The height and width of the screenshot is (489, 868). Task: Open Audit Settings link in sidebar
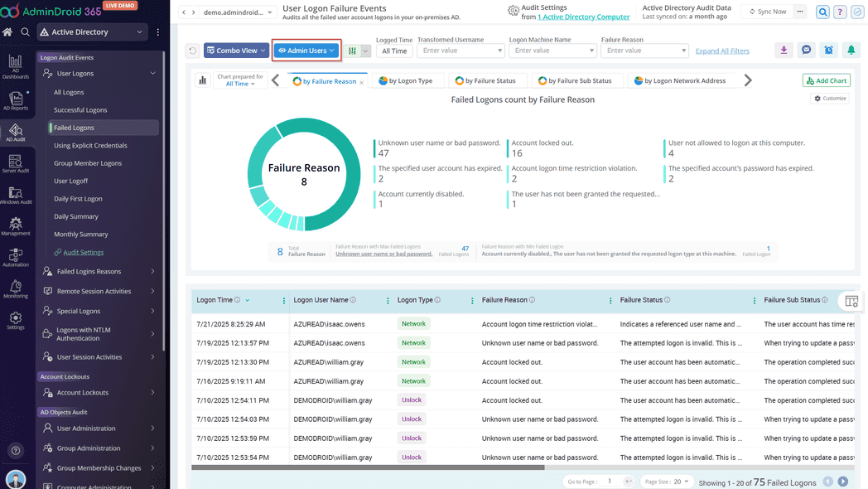[x=83, y=252]
